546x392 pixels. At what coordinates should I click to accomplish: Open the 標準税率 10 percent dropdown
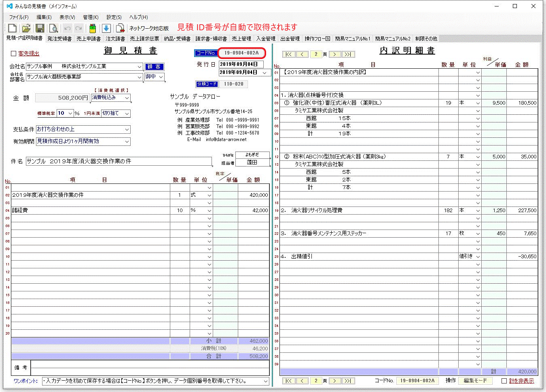click(70, 114)
